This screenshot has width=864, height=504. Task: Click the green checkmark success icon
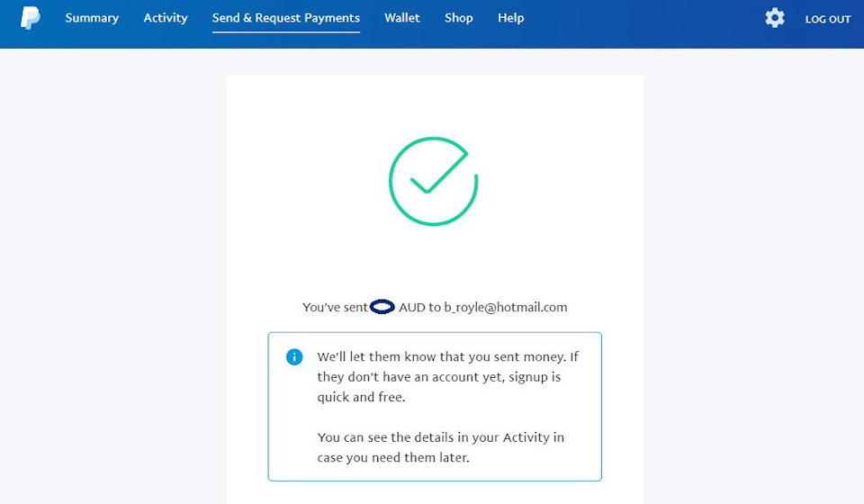(x=433, y=181)
